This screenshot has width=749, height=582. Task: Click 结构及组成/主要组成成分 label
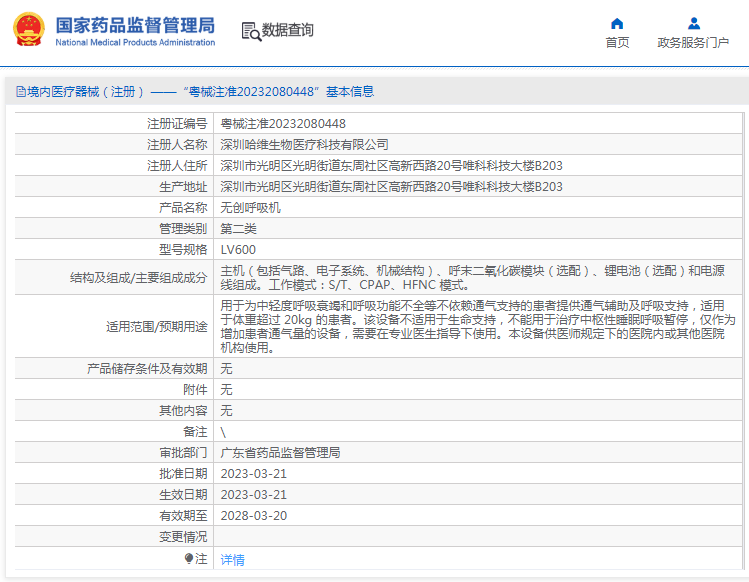[x=139, y=278]
